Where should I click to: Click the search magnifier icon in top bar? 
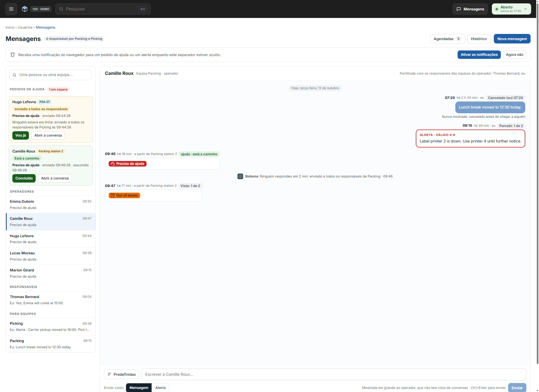click(x=61, y=9)
